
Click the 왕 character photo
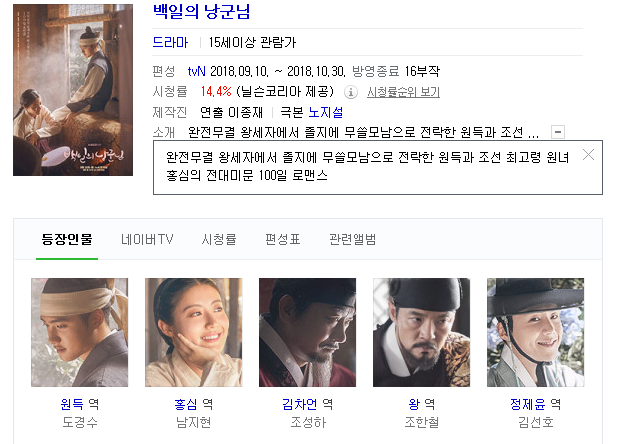click(421, 332)
